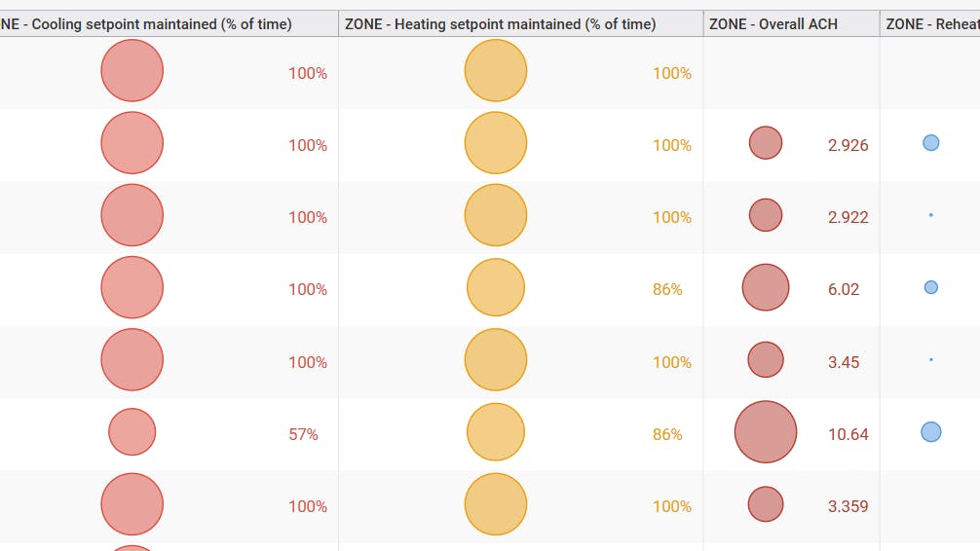Select the red bubble beside 2.926 ACH
Image resolution: width=980 pixels, height=551 pixels.
tap(766, 143)
